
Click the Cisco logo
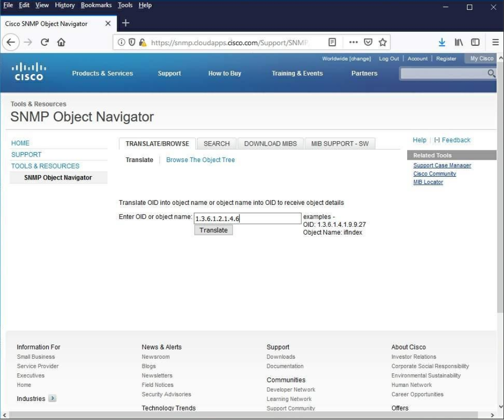[x=29, y=72]
